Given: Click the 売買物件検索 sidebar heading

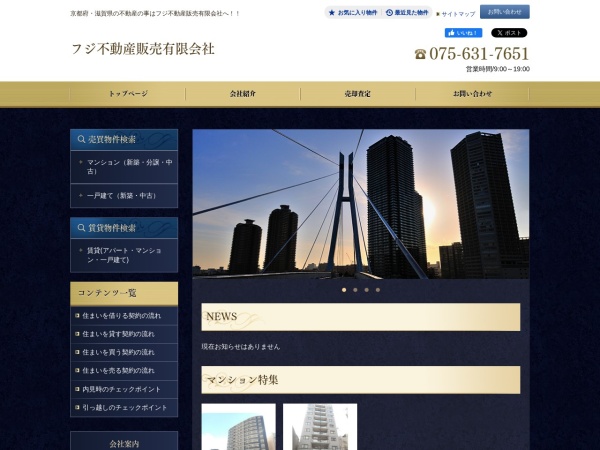Looking at the screenshot, I should (124, 140).
